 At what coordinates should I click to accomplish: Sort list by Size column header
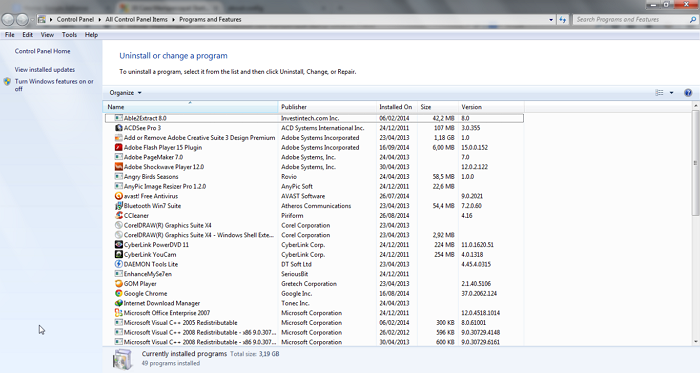[438, 107]
